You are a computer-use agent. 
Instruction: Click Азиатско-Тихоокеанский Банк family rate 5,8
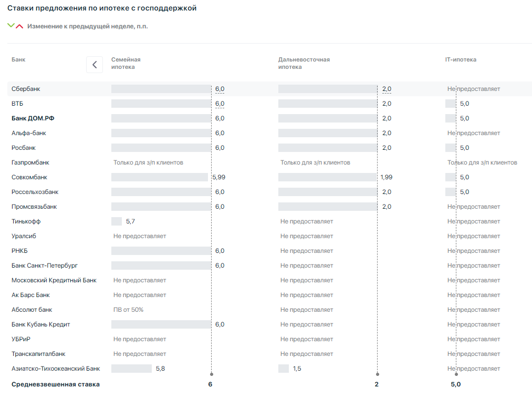161,369
